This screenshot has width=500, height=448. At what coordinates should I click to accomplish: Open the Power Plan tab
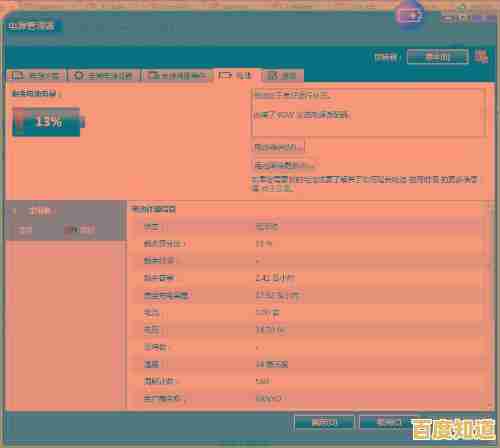click(36, 76)
